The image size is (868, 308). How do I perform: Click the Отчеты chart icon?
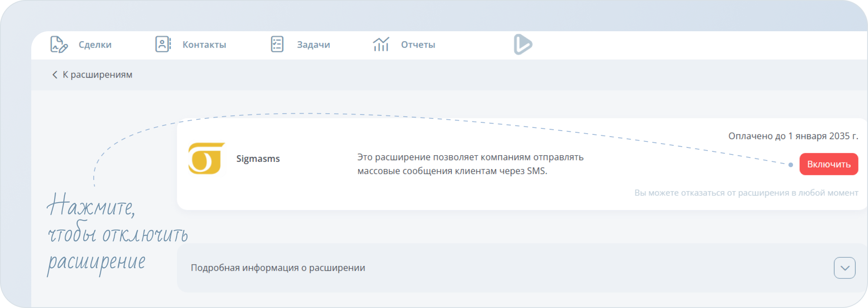(x=381, y=44)
